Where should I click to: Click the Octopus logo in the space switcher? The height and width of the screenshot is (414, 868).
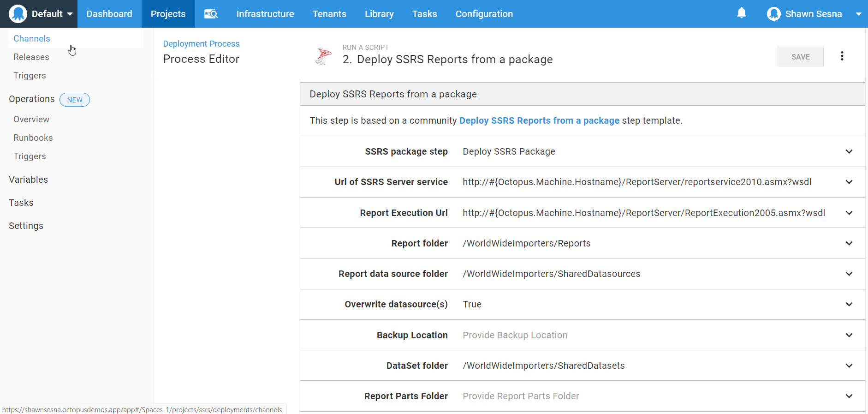[18, 14]
